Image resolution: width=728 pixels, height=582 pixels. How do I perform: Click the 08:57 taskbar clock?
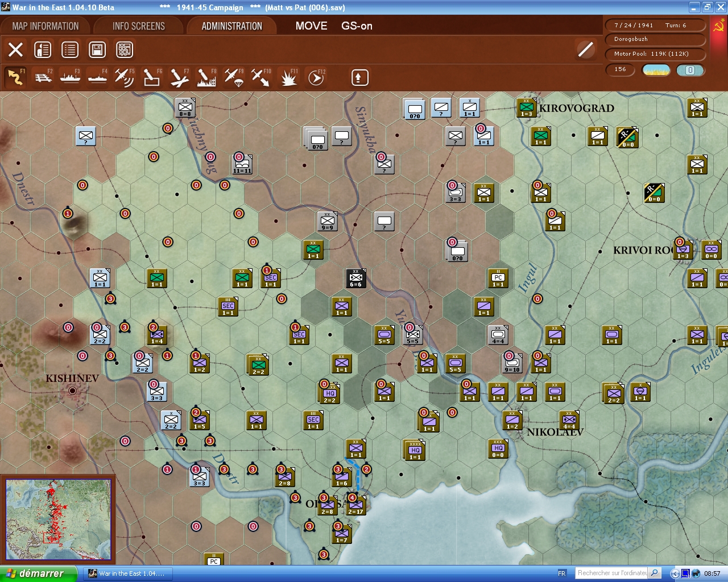click(712, 573)
